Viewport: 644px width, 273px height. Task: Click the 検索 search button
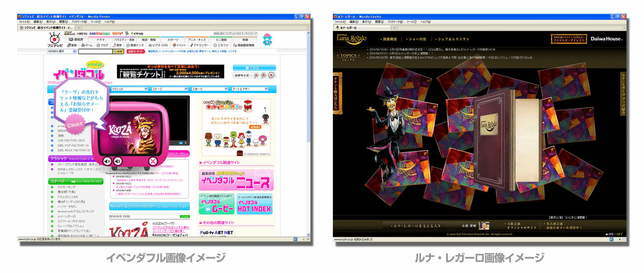click(118, 51)
